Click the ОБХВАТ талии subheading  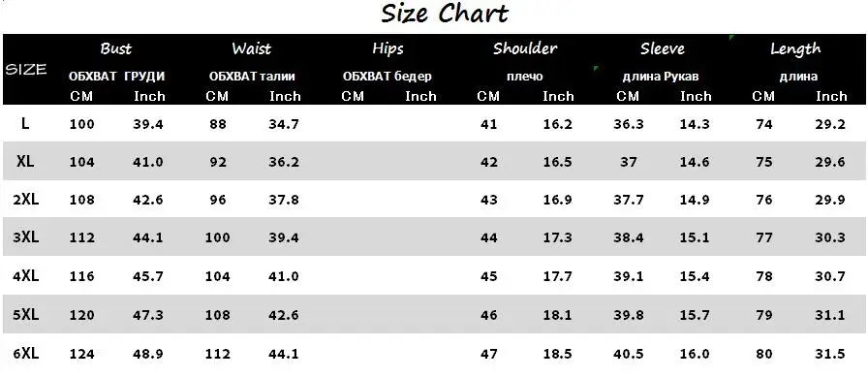pos(252,77)
